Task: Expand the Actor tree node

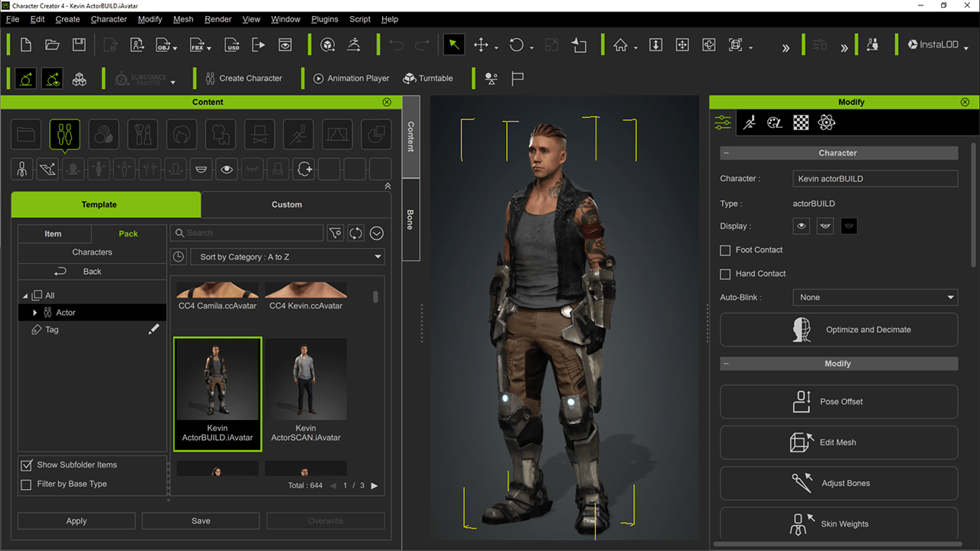Action: pyautogui.click(x=35, y=312)
